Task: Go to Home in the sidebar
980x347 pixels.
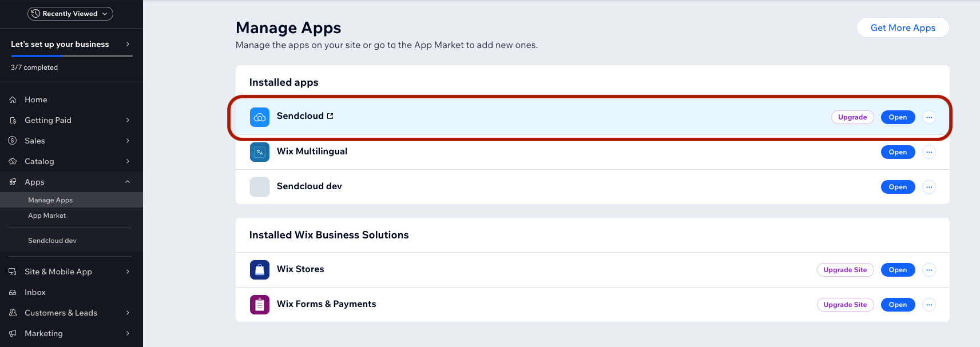Action: click(72, 99)
